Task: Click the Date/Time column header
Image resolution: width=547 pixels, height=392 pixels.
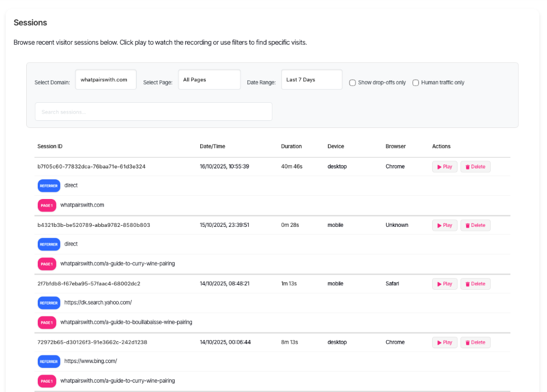Action: tap(212, 147)
